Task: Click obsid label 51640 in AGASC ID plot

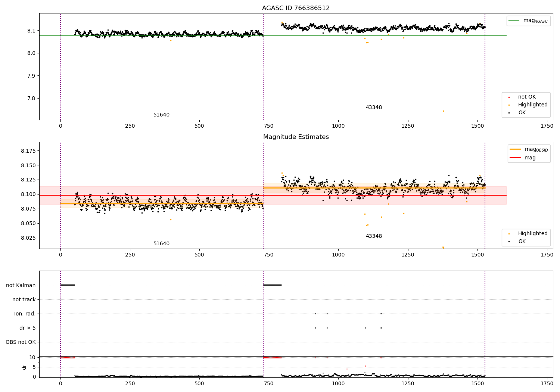Action: click(161, 115)
